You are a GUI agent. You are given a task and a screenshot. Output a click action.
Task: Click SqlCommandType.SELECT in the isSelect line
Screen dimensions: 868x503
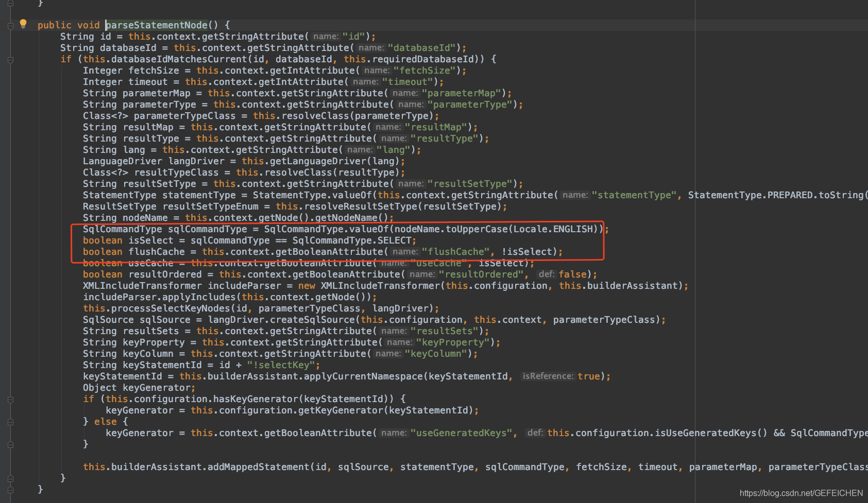(x=352, y=240)
